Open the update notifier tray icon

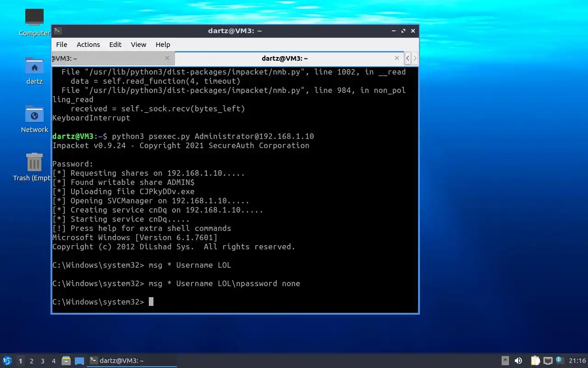[x=560, y=360]
